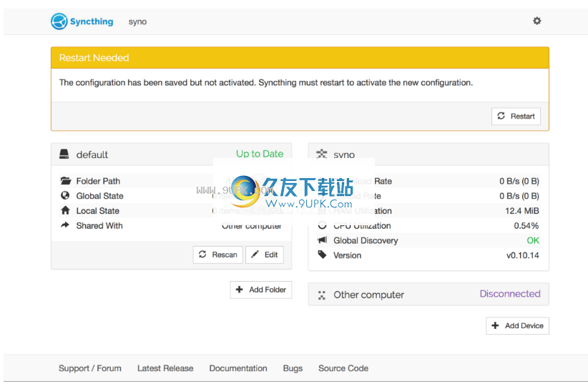The height and width of the screenshot is (384, 588).
Task: Click the Add Device button
Action: [517, 325]
